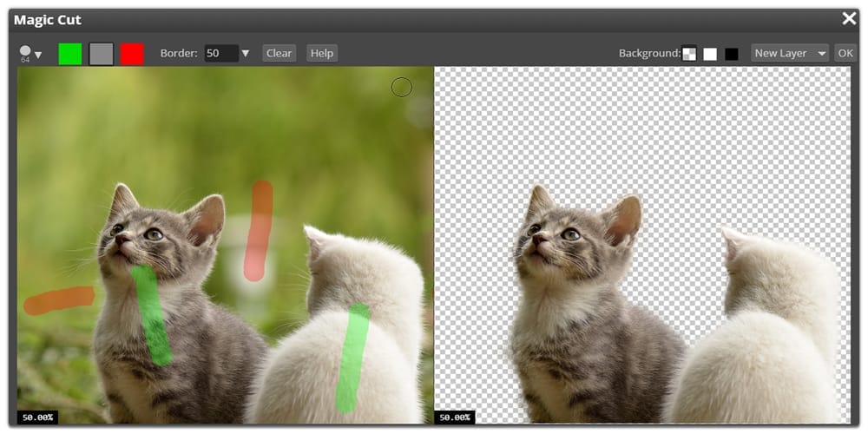Click the result preview zoom 50.00% label
Screen dimensions: 868x434
[455, 418]
